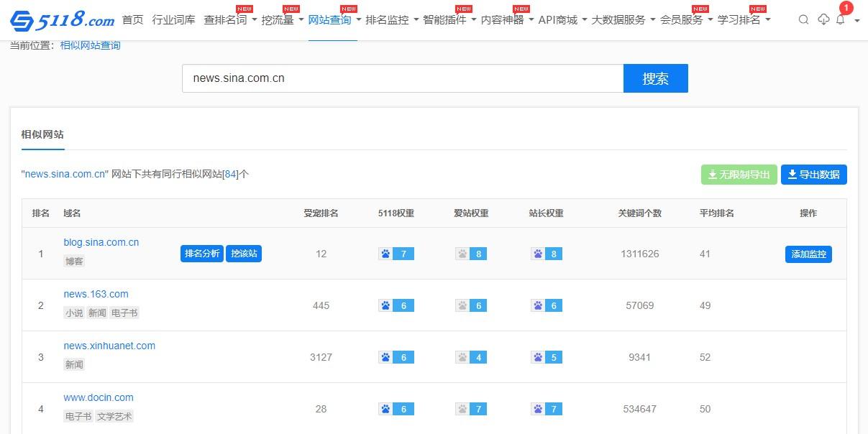Viewport: 868px width, 434px height.
Task: Open 行业词库 in the top navigation
Action: point(173,20)
